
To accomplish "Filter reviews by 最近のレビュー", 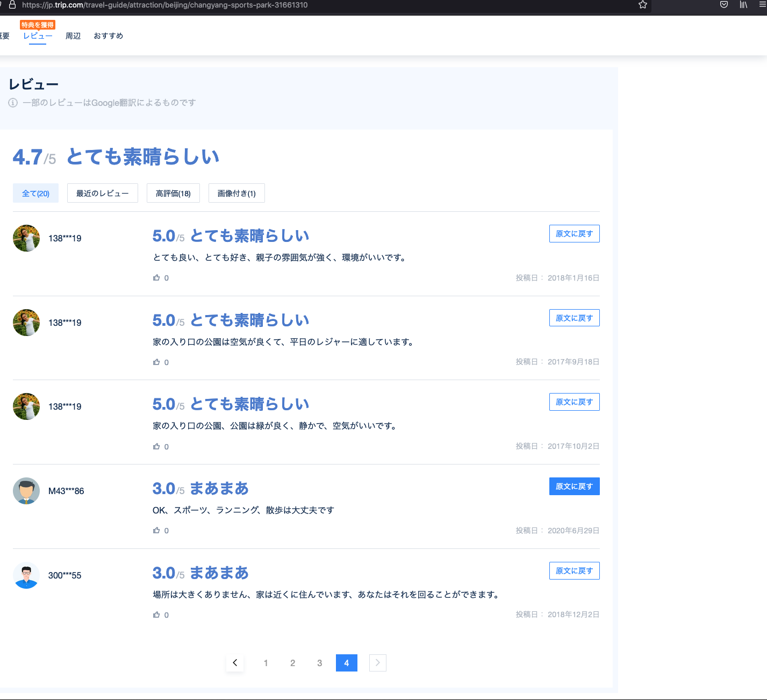I will (x=102, y=194).
